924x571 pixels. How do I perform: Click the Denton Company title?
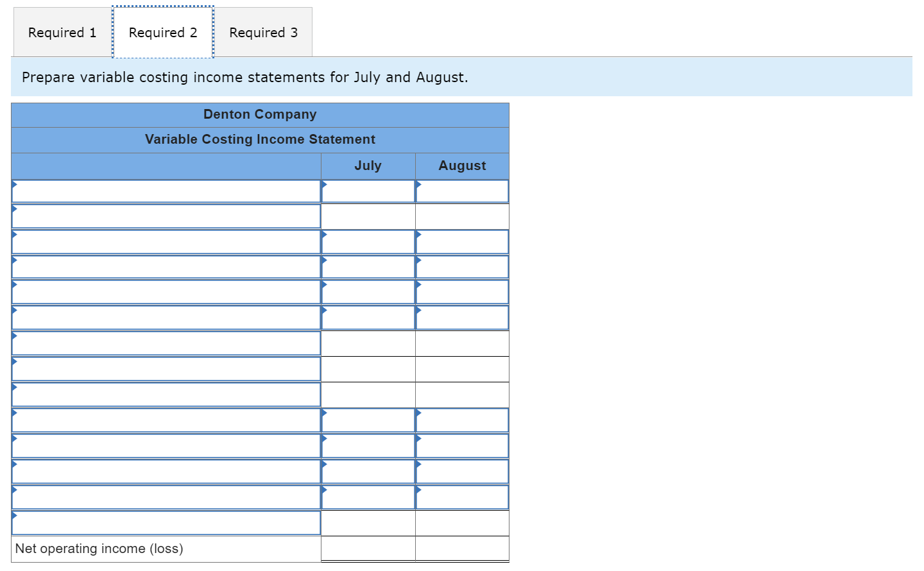260,114
